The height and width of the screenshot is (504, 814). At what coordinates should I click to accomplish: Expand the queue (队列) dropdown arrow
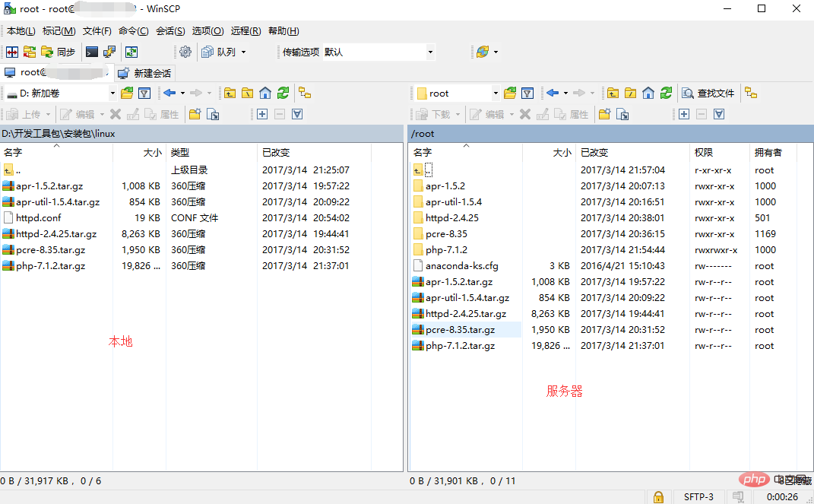(243, 52)
